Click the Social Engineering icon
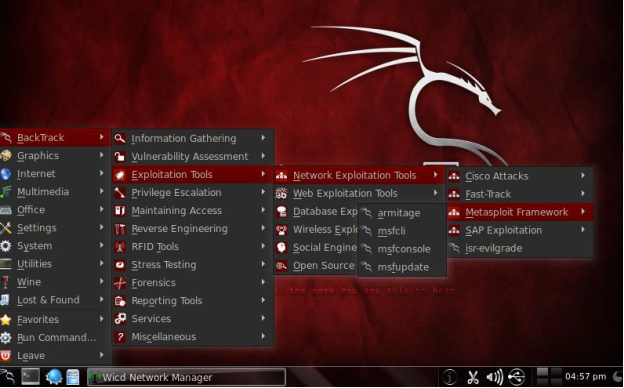624x388 pixels. [x=281, y=248]
